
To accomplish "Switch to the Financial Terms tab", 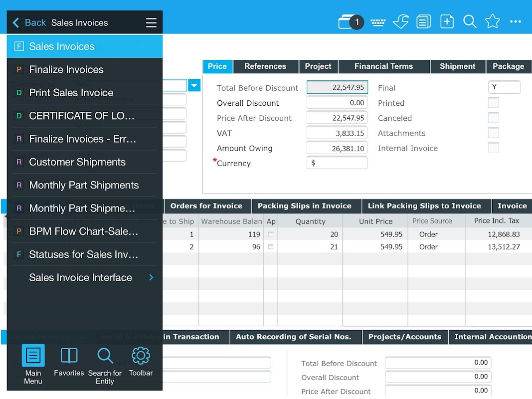I will pyautogui.click(x=383, y=66).
